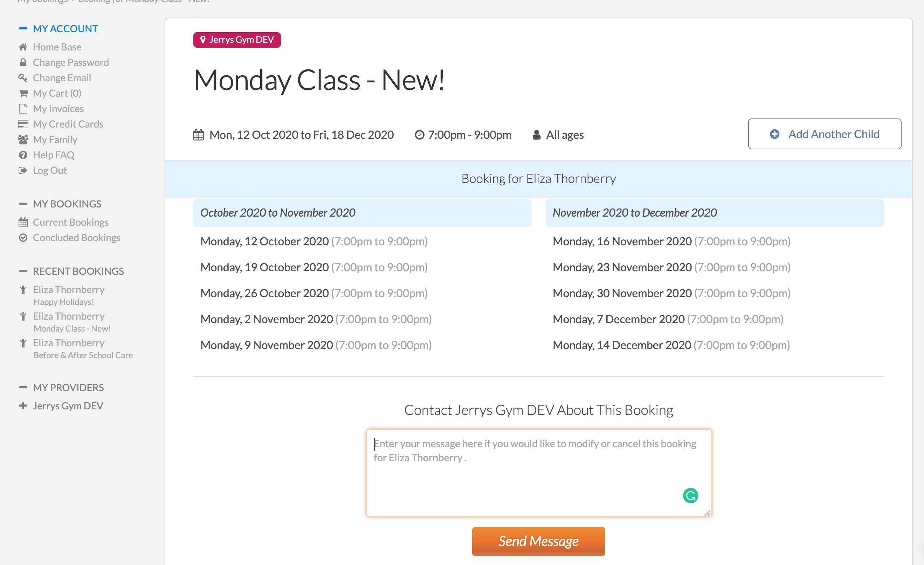Collapse the RECENT BOOKINGS section
Screen dimensions: 924x565
click(x=23, y=271)
